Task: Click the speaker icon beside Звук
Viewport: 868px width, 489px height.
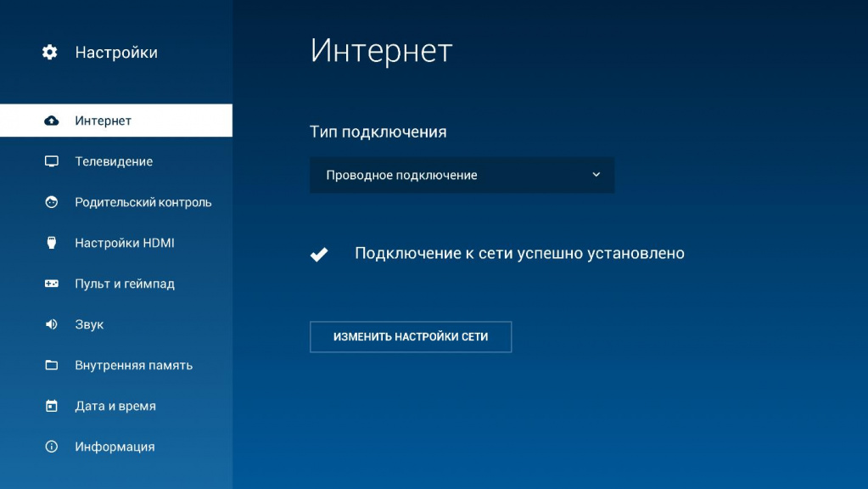Action: point(52,324)
